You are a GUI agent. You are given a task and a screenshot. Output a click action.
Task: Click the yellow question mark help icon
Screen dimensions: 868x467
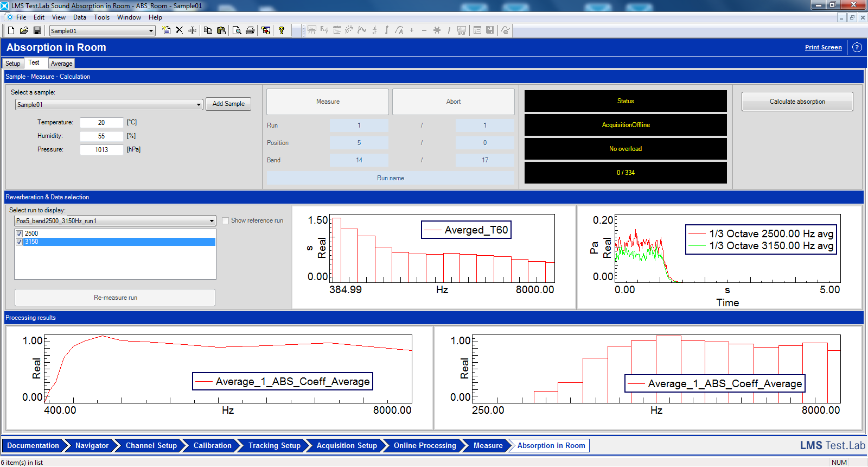pyautogui.click(x=282, y=30)
